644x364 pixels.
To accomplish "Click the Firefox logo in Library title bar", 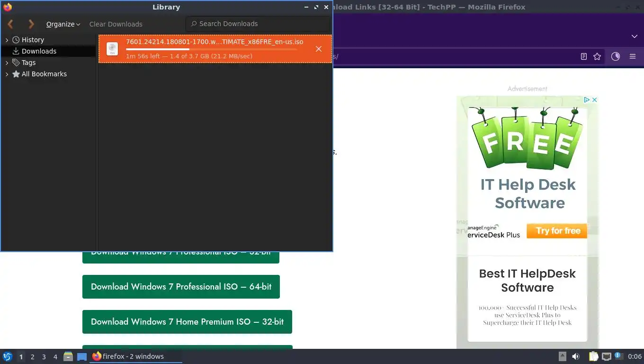I will click(x=8, y=7).
